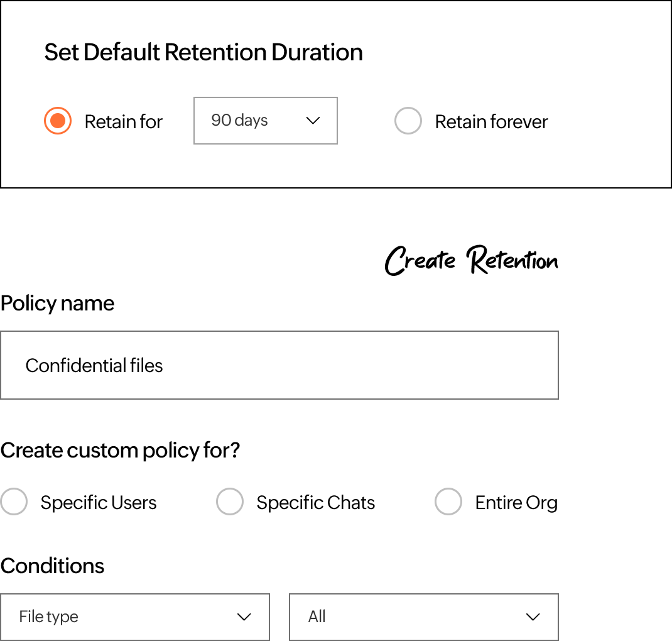Click the Create Retention heading

coord(472,260)
